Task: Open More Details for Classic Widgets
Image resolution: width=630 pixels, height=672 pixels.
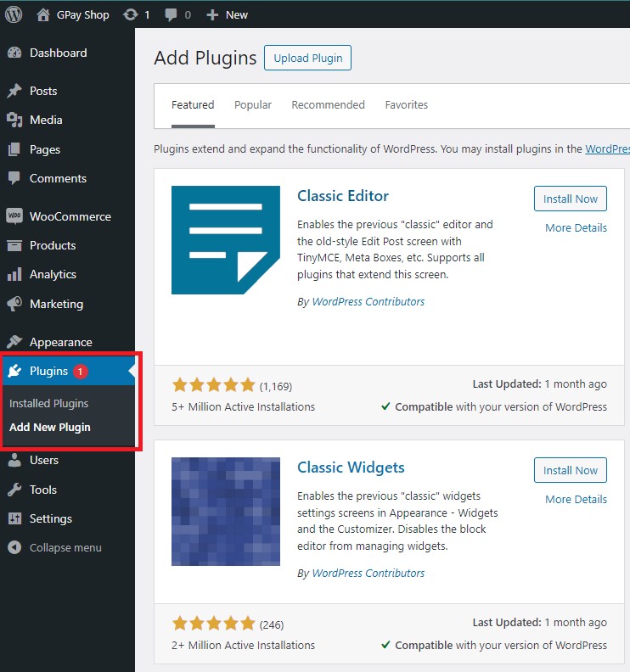Action: pos(576,499)
